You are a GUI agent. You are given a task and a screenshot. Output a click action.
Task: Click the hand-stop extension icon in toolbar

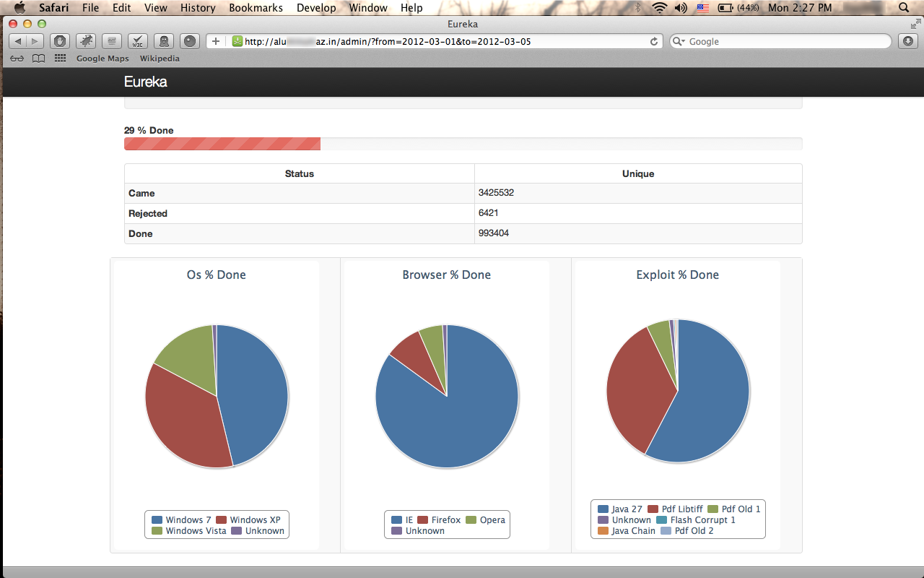pos(59,41)
